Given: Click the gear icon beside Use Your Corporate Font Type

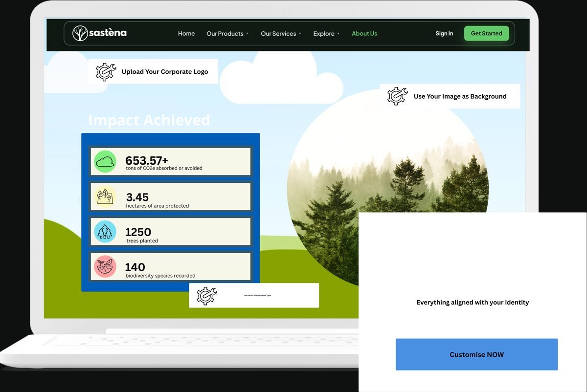Looking at the screenshot, I should click(206, 296).
